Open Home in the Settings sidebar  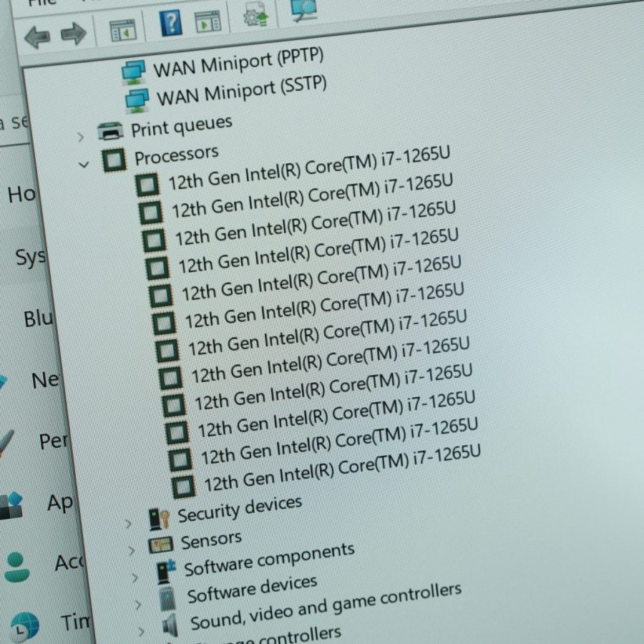click(x=21, y=194)
